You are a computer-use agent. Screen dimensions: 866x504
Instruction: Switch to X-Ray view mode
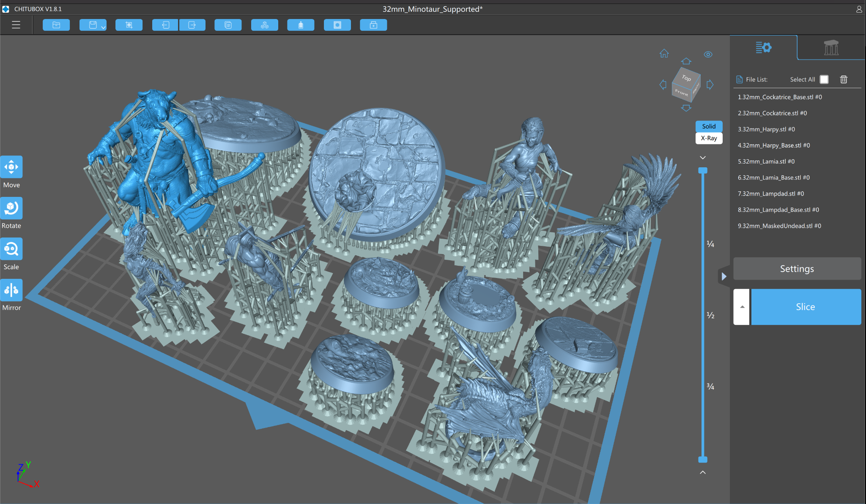coord(709,138)
